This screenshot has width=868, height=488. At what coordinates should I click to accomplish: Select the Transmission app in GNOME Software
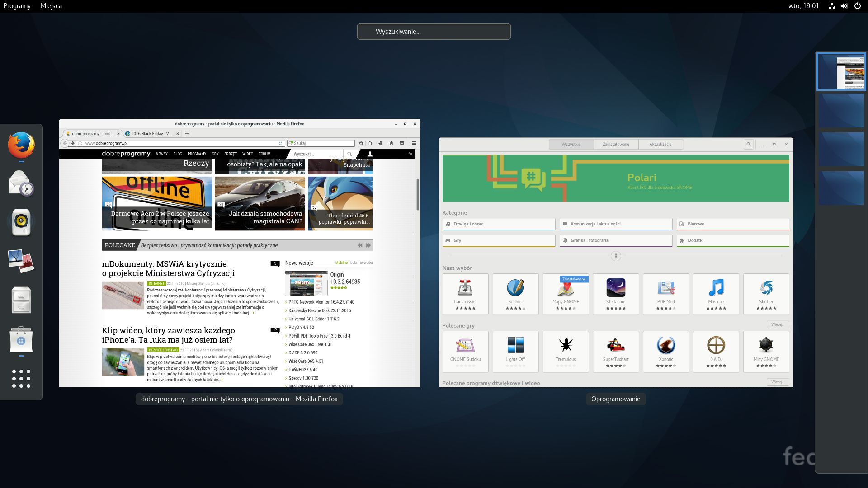pyautogui.click(x=465, y=294)
